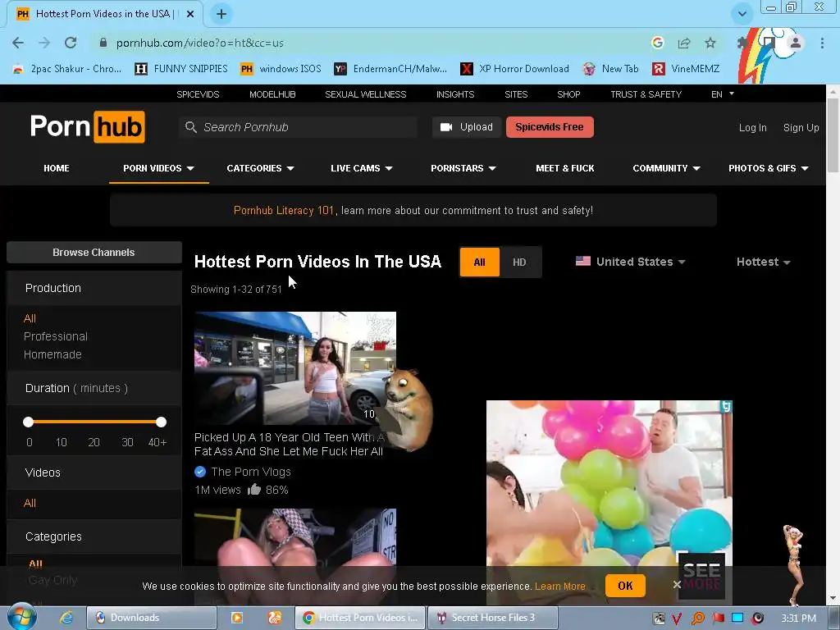Go to the HOME nav item
The height and width of the screenshot is (630, 840).
click(x=57, y=168)
